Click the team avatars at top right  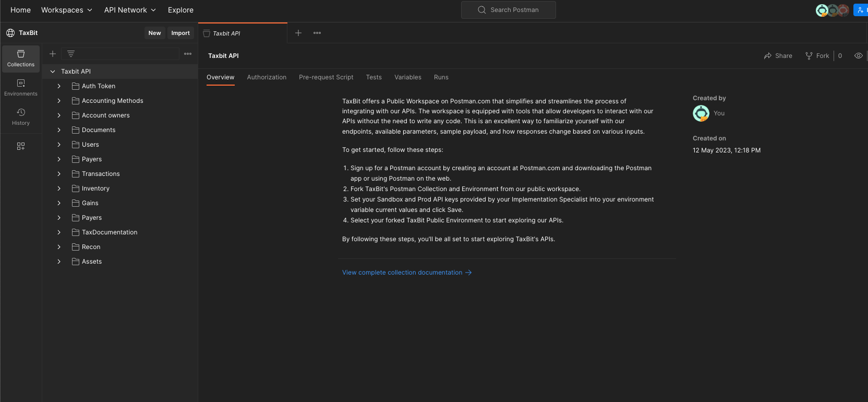tap(833, 10)
